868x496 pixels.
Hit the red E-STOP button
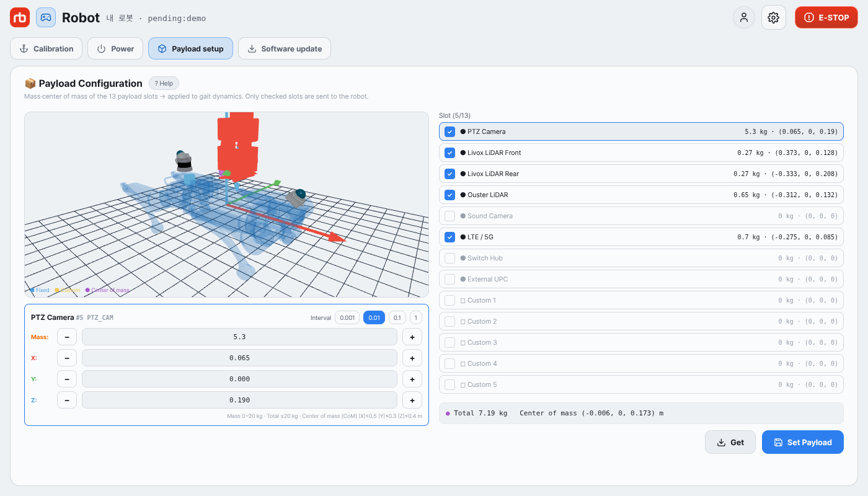(x=826, y=17)
